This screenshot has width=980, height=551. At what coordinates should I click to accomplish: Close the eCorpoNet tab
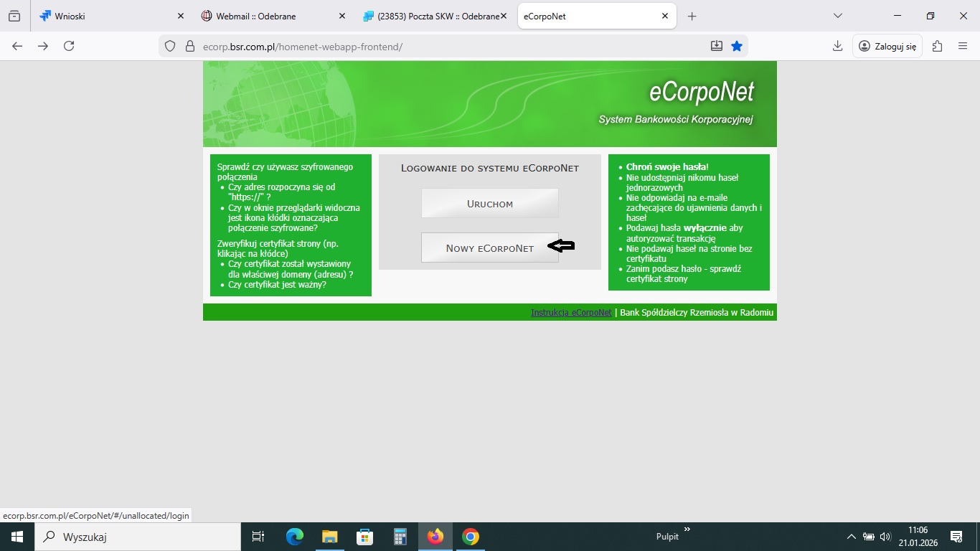pos(665,16)
